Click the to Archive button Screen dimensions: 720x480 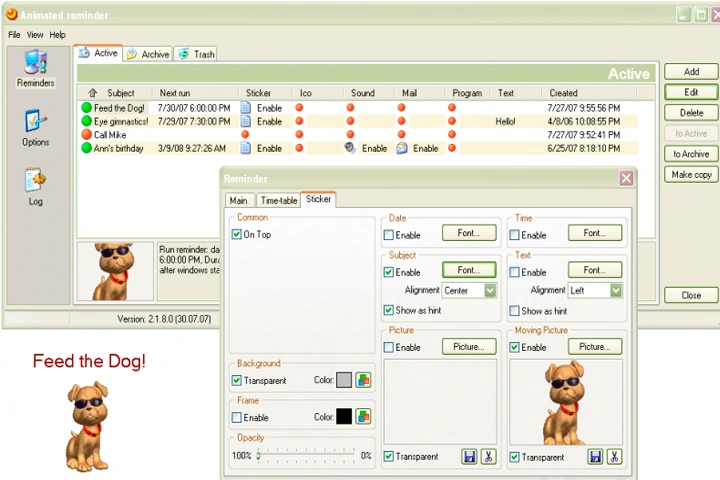tap(691, 154)
